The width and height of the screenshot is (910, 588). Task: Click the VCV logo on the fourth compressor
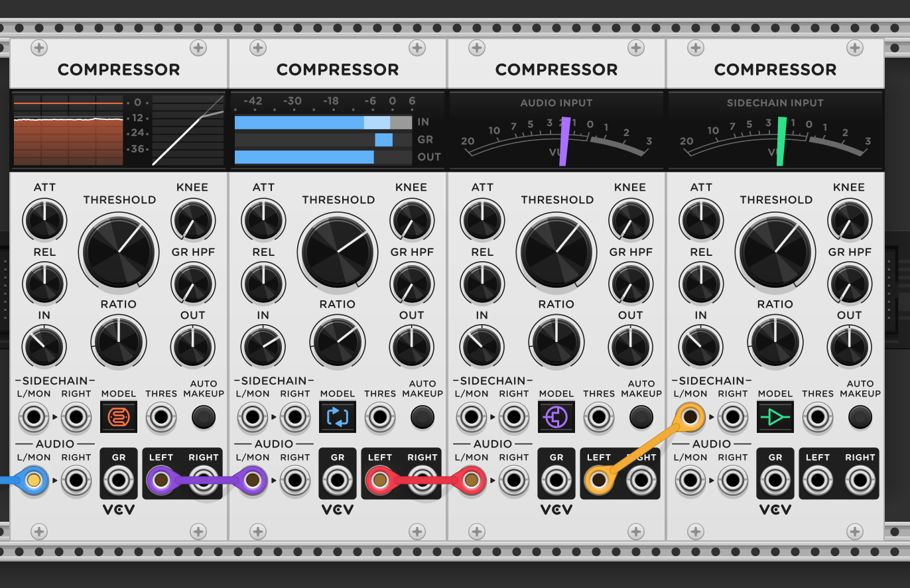point(775,510)
